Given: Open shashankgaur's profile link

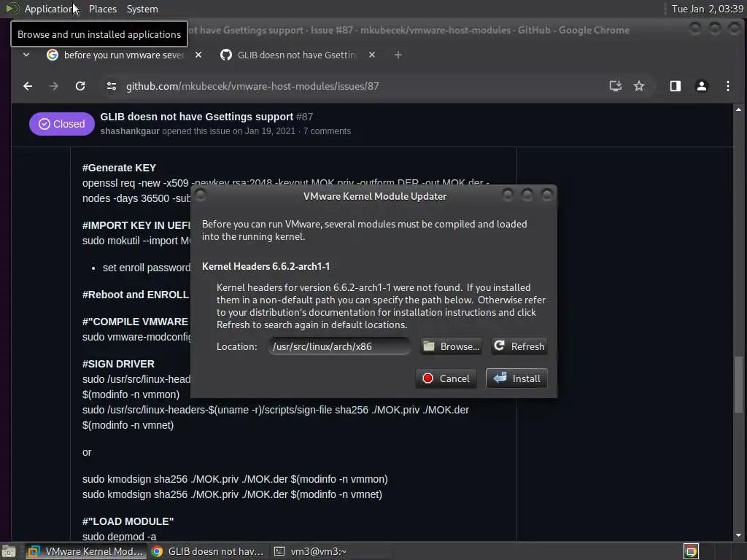Looking at the screenshot, I should pos(130,131).
